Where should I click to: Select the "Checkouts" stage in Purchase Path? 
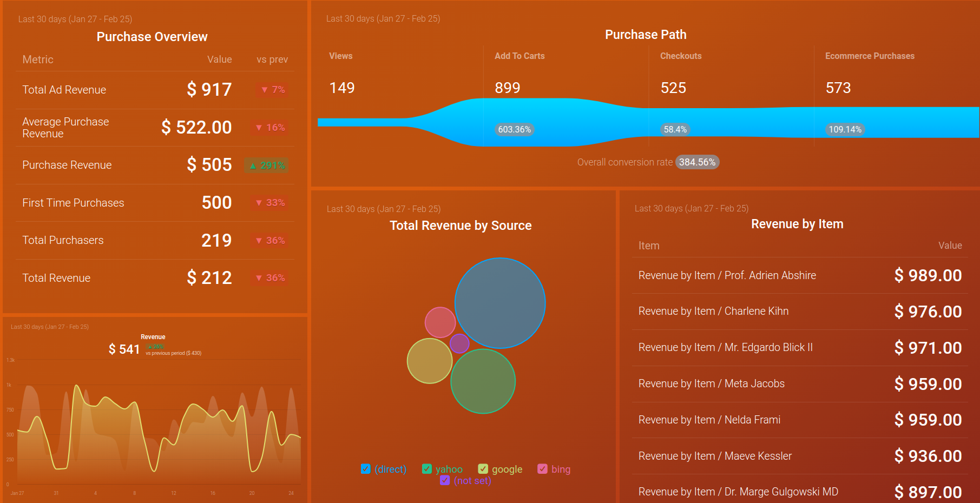[x=681, y=56]
